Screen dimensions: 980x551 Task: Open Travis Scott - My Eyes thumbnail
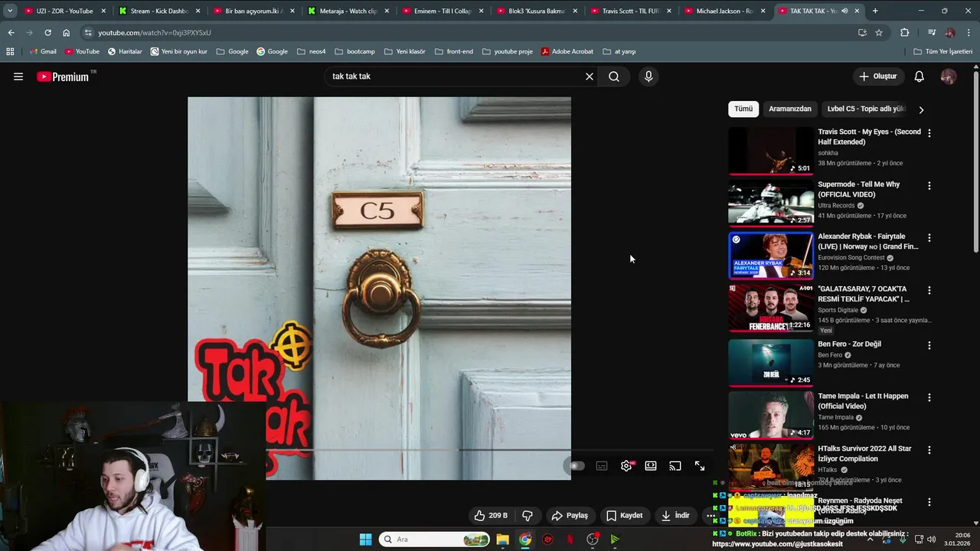click(x=770, y=151)
